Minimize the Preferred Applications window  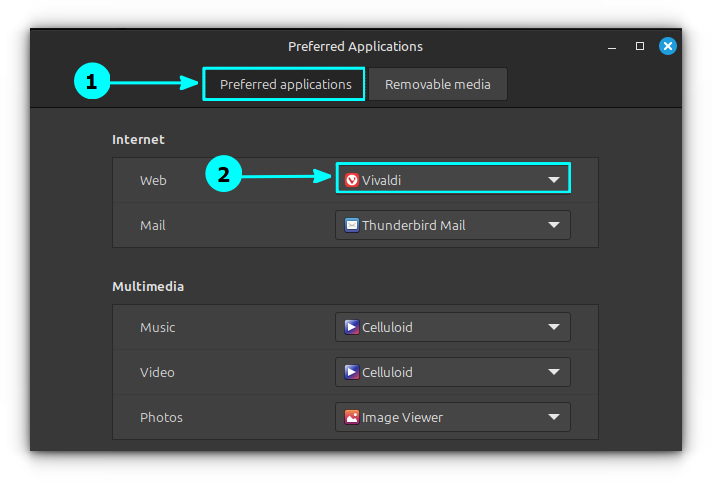pos(611,46)
